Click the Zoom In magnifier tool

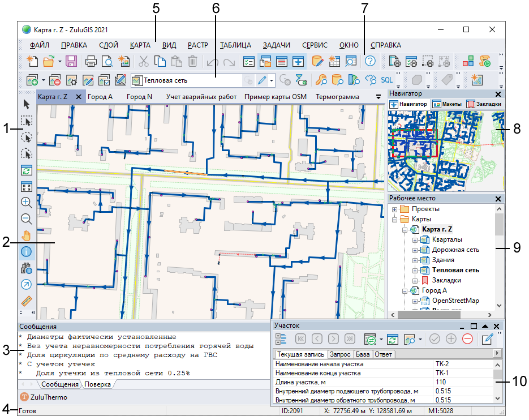tap(26, 203)
